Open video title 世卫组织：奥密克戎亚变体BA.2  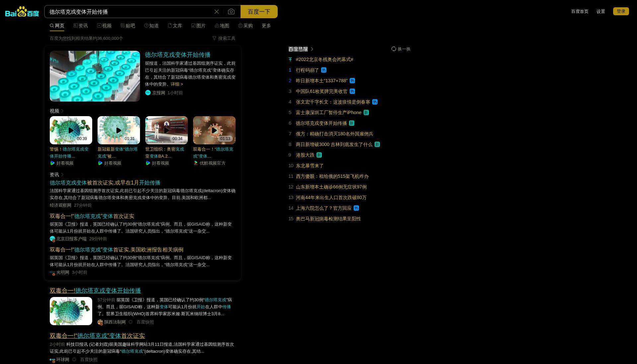165,153
